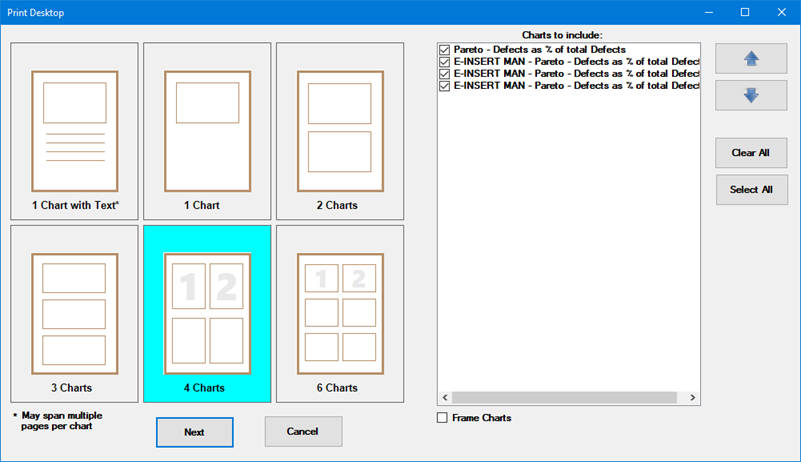Screen dimensions: 801x462
Task: Move selected chart up with arrow
Action: (751, 59)
